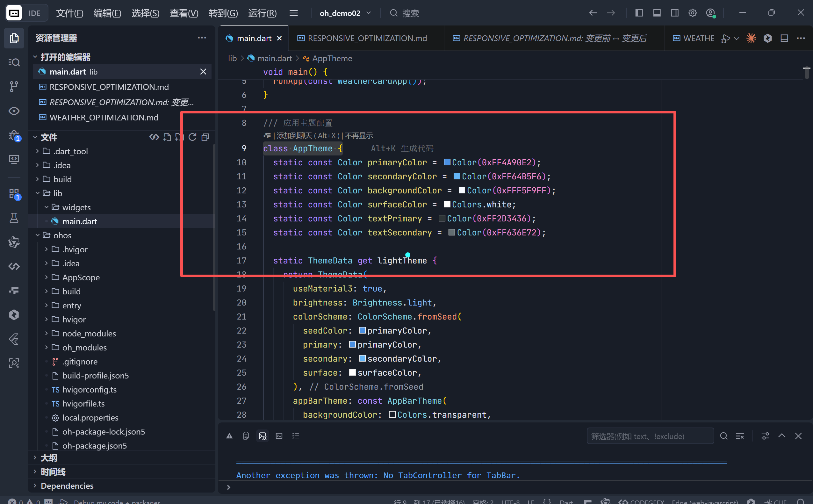813x504 pixels.
Task: Click the primaryColor swatch on line 10
Action: [x=447, y=162]
